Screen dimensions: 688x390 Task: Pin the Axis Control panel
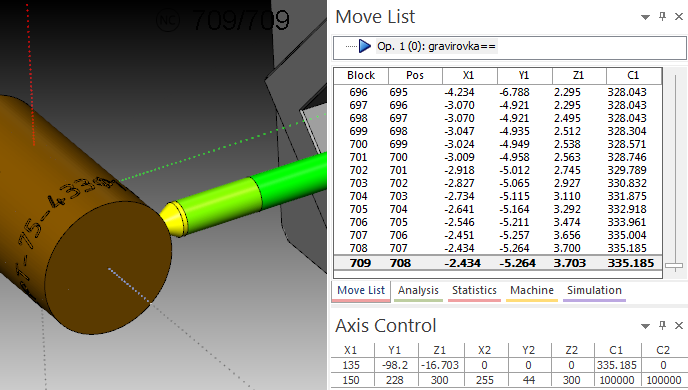663,325
